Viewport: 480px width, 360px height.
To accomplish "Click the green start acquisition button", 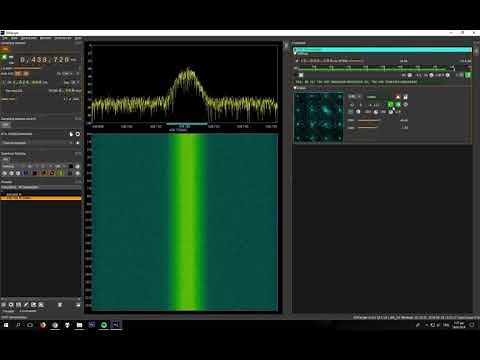I will pyautogui.click(x=4, y=57).
